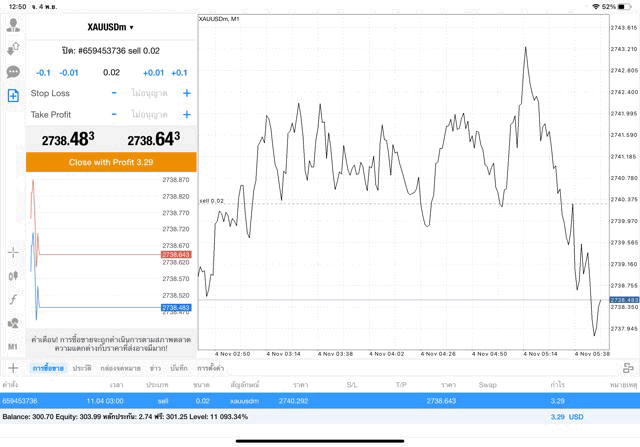Open the accounts profile icon in sidebar
The width and height of the screenshot is (640, 447).
point(13,25)
